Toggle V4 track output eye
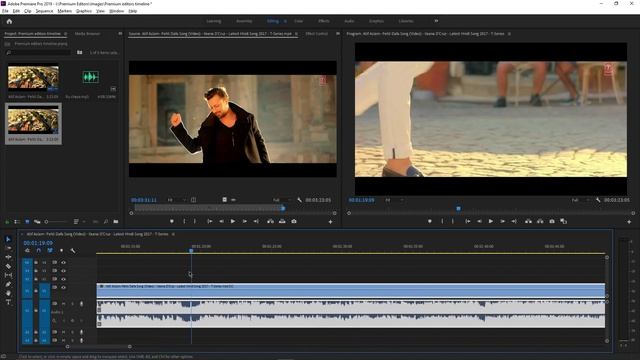640x360 pixels. (63, 262)
